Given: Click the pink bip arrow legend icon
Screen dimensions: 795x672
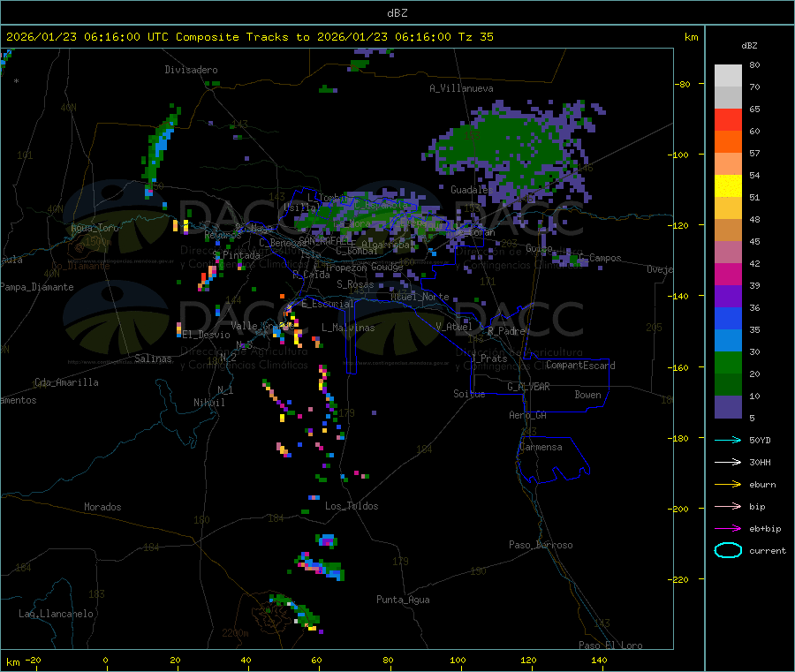Looking at the screenshot, I should [728, 506].
